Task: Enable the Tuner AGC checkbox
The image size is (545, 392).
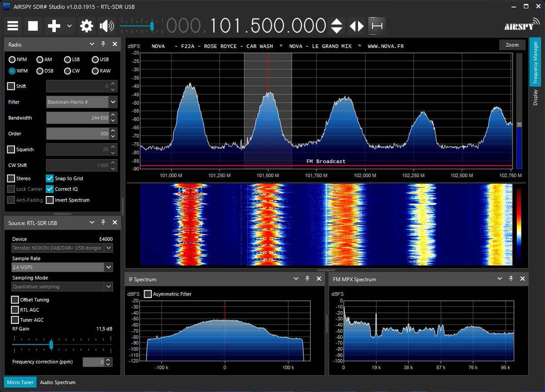Action: (x=15, y=320)
